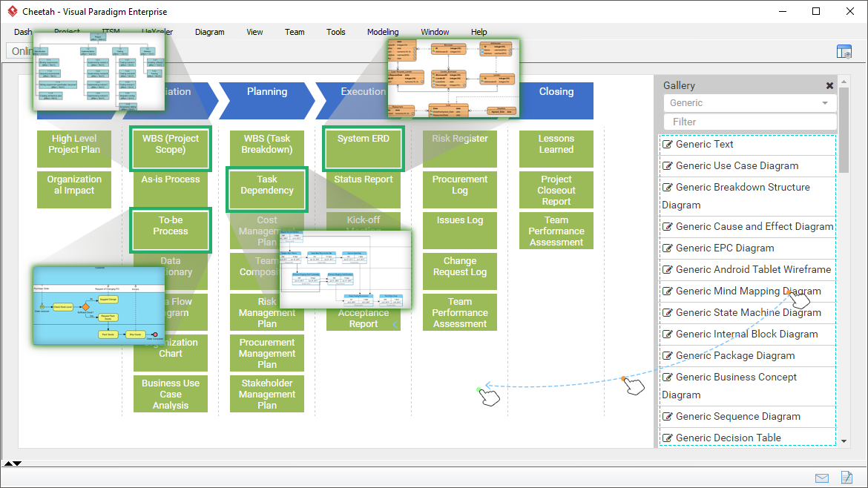The height and width of the screenshot is (488, 868).
Task: Click the blue business process diagram thumbnail
Action: [x=99, y=306]
